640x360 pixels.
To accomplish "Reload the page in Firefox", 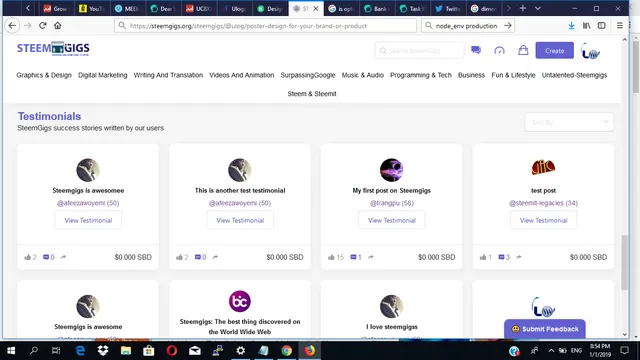I will [42, 25].
